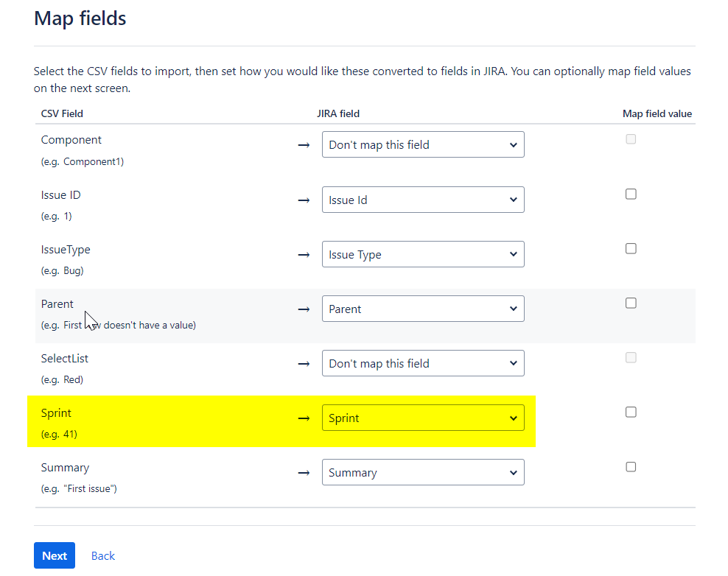
Task: Click the arrow icon beside Issue ID
Action: click(x=304, y=200)
